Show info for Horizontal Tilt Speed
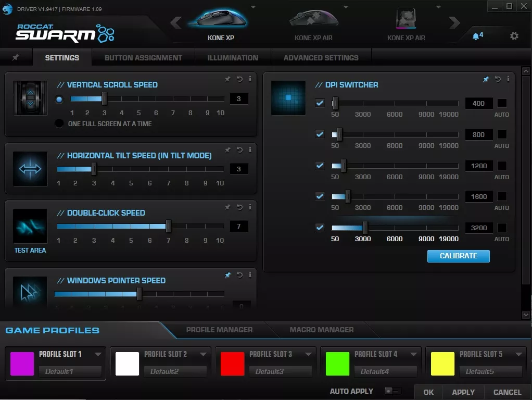 pos(250,149)
